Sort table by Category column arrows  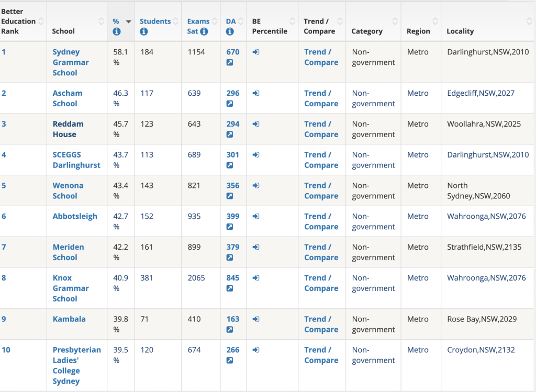click(x=395, y=21)
